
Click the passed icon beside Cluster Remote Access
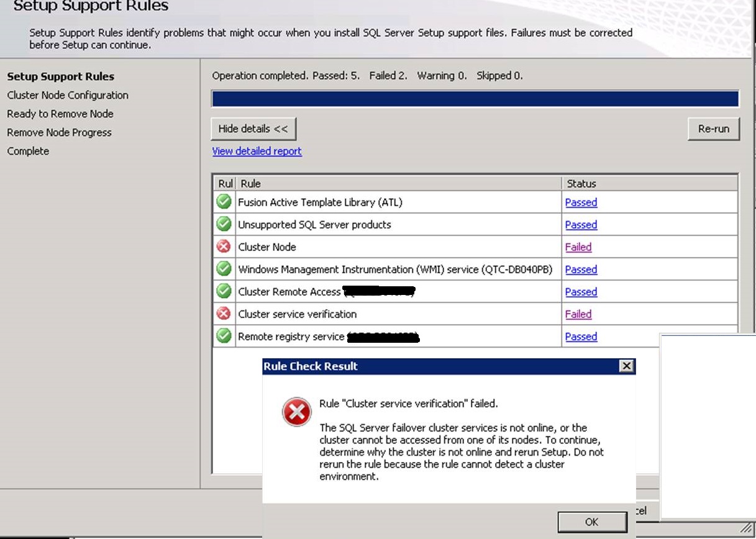(x=223, y=291)
